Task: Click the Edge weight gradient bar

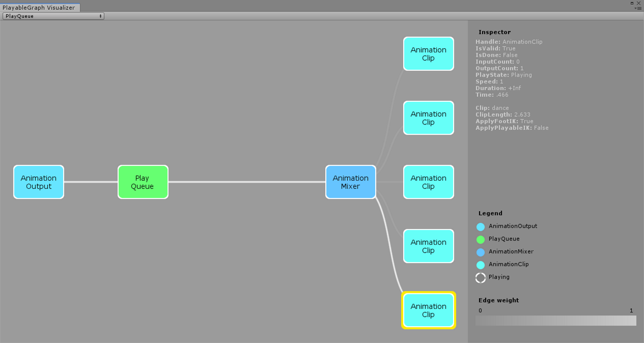Action: coord(556,320)
